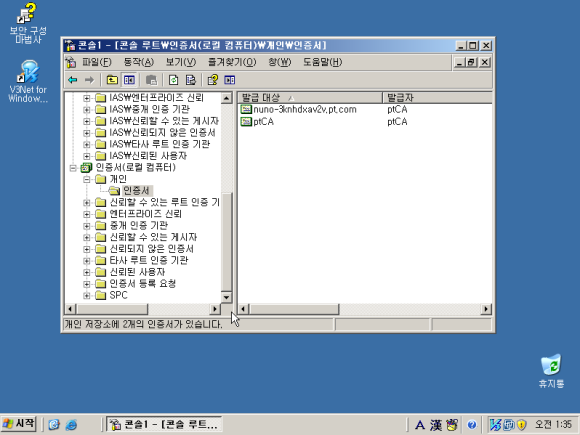Open the 보기(V) menu

pyautogui.click(x=181, y=62)
